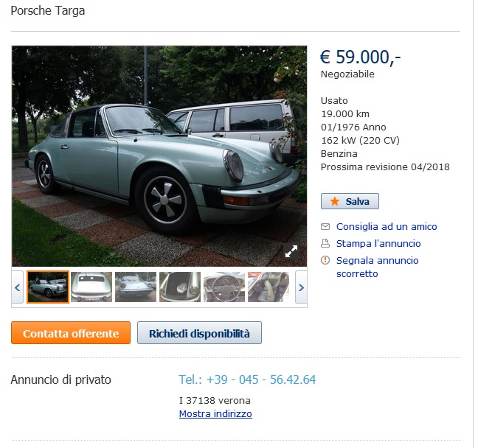Open Contatta offerente
The width and height of the screenshot is (478, 448).
[71, 333]
